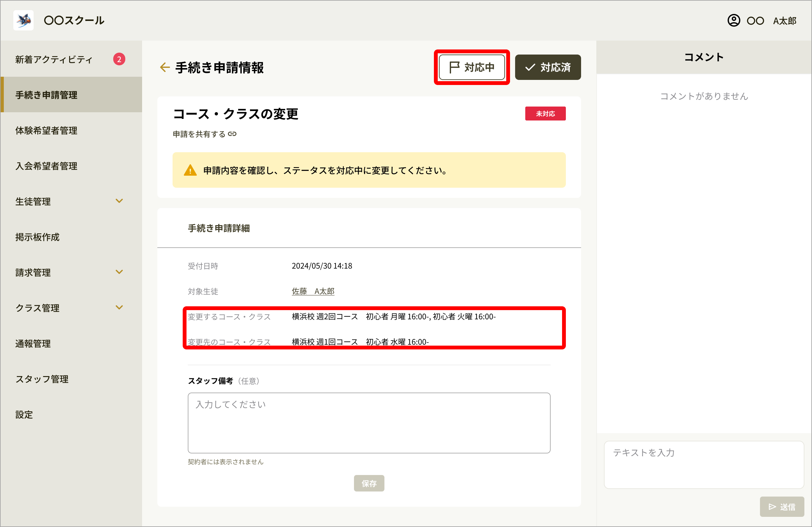Image resolution: width=812 pixels, height=527 pixels.
Task: Click 申請を共有する link
Action: [x=204, y=134]
